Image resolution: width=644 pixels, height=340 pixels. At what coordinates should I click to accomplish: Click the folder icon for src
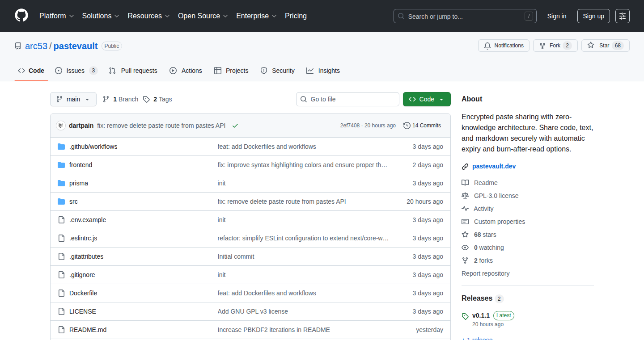click(61, 201)
